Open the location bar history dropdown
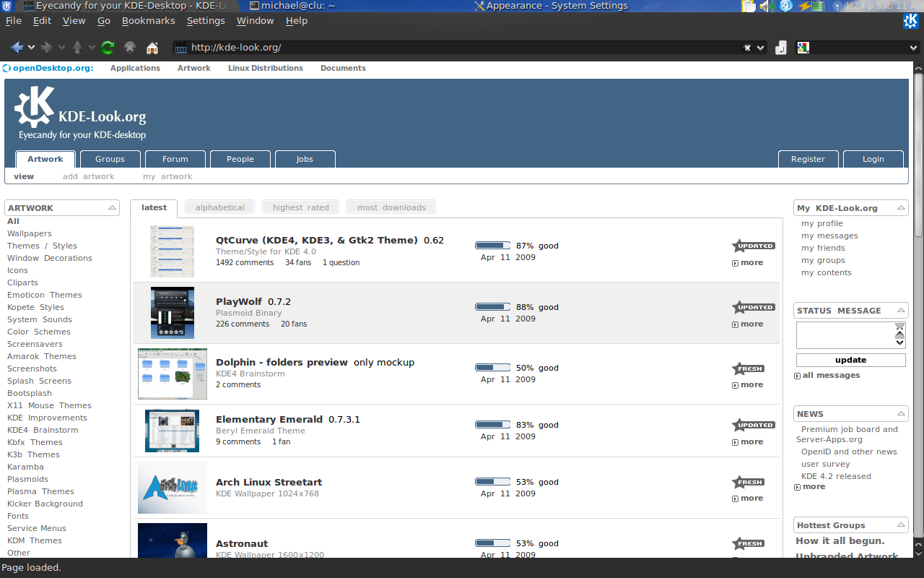 coord(760,48)
